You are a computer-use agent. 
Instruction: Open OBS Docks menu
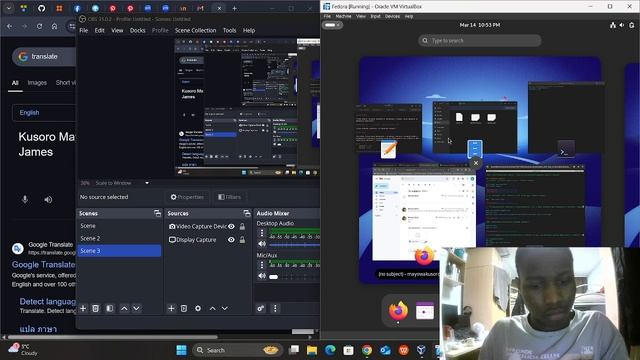(138, 30)
